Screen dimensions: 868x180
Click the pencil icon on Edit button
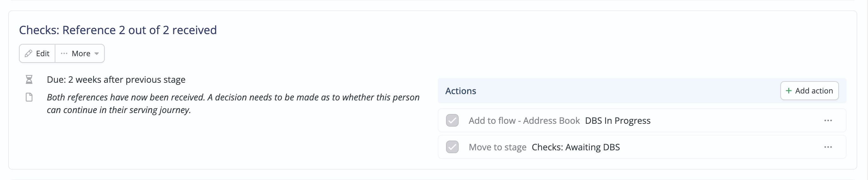coord(29,53)
